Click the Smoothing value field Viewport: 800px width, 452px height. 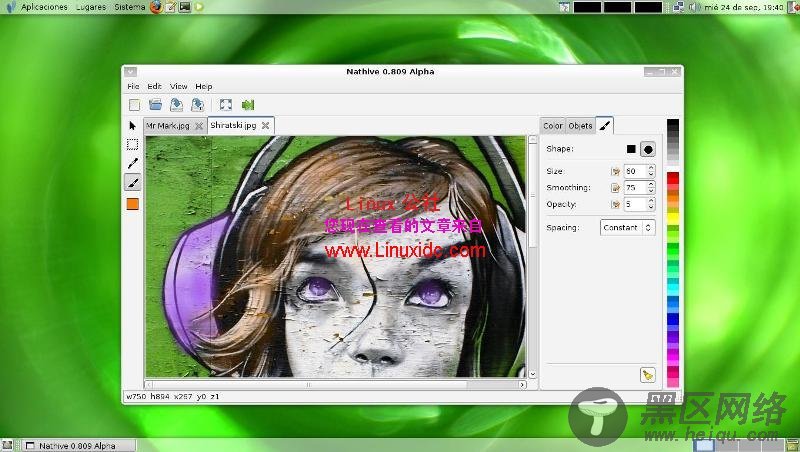(x=635, y=188)
